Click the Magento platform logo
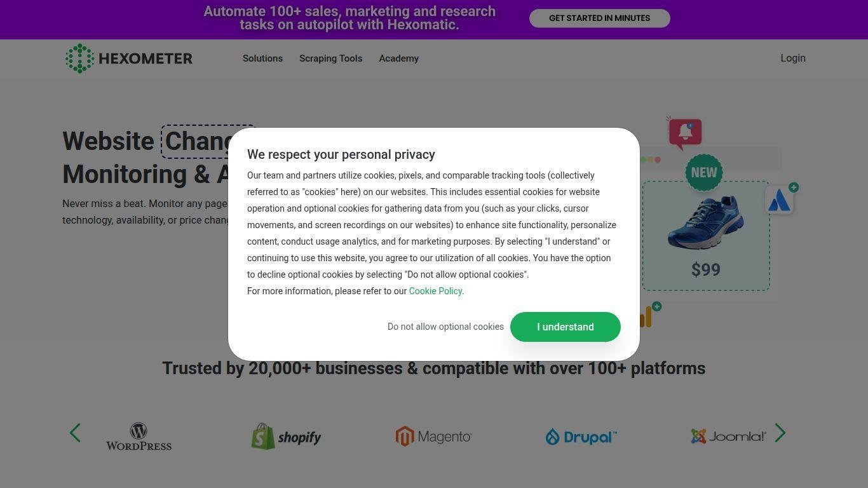Screen dimensions: 868x488 pos(433,437)
